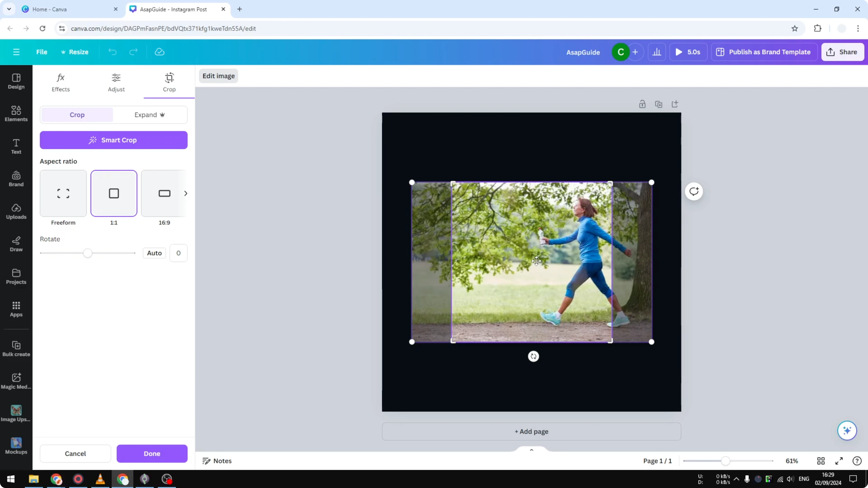The height and width of the screenshot is (488, 868).
Task: Switch to Crop mode toggle
Action: pos(77,115)
